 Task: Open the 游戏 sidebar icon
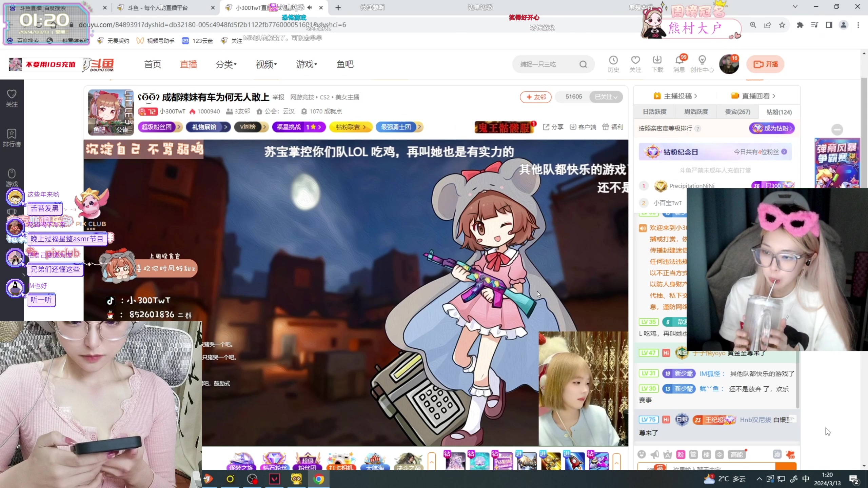(x=12, y=178)
